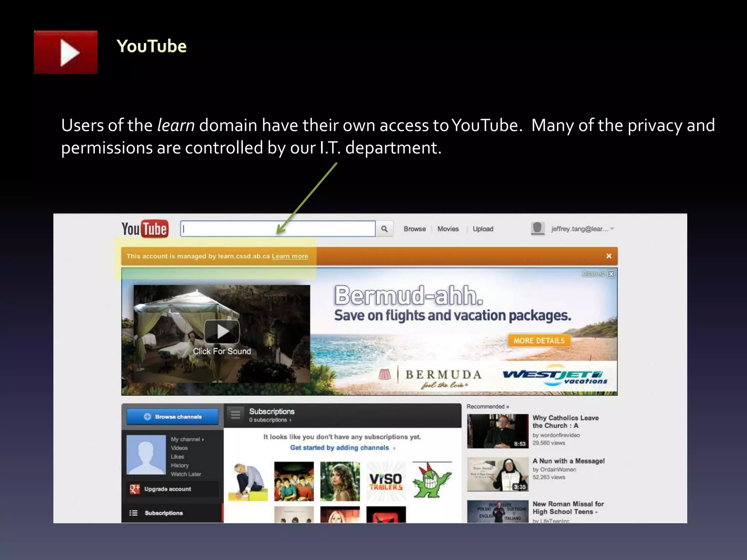Open the Watch Later sidebar link
The image size is (747, 560).
pos(186,474)
